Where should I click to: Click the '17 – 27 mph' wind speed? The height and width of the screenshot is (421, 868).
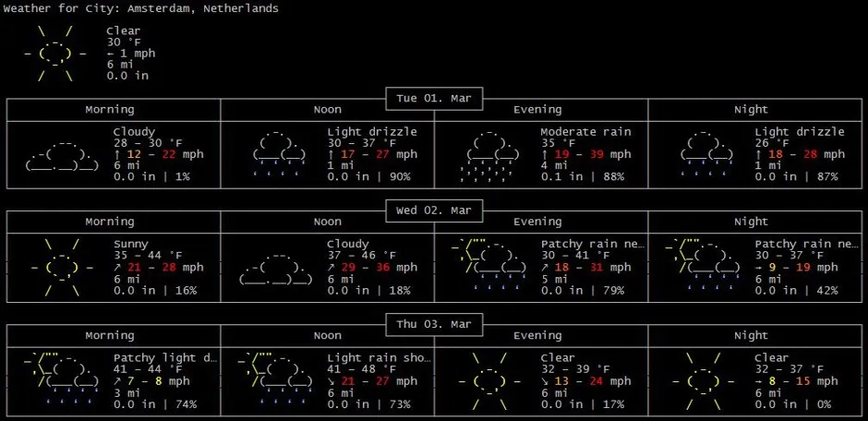point(372,154)
